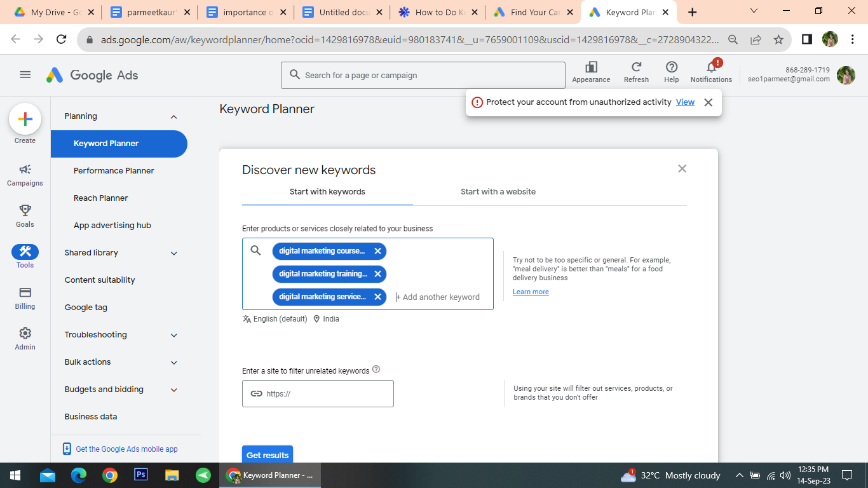Click the Refresh icon in the header
The height and width of the screenshot is (488, 868).
pyautogui.click(x=636, y=67)
